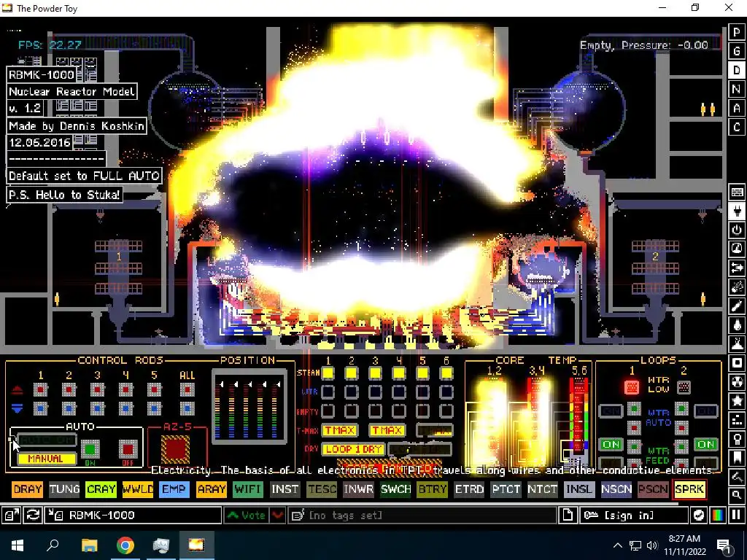The height and width of the screenshot is (560, 747).
Task: Open the Liquids category droplet icon
Action: (x=737, y=325)
